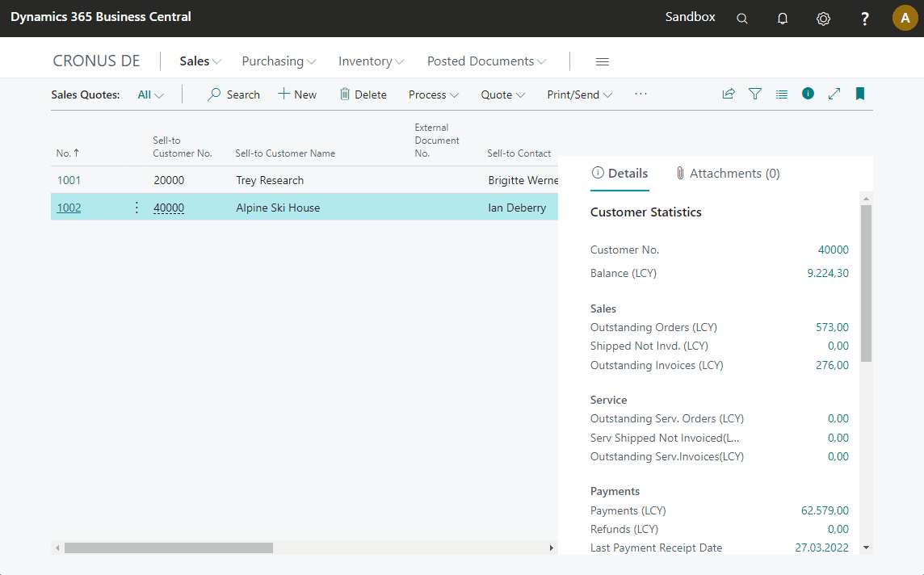Expand the Process dropdown
Viewport: 924px width, 575px height.
(433, 94)
